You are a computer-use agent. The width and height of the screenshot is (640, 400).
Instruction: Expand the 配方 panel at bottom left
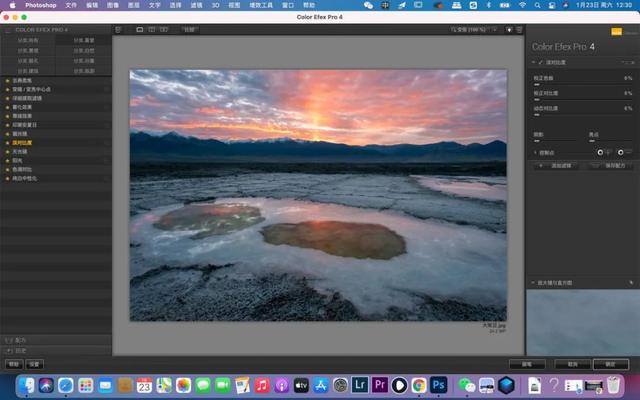(20, 340)
